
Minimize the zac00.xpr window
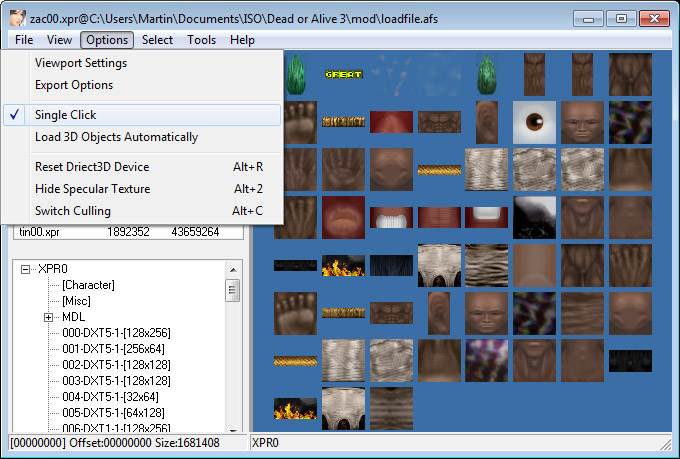pyautogui.click(x=588, y=19)
